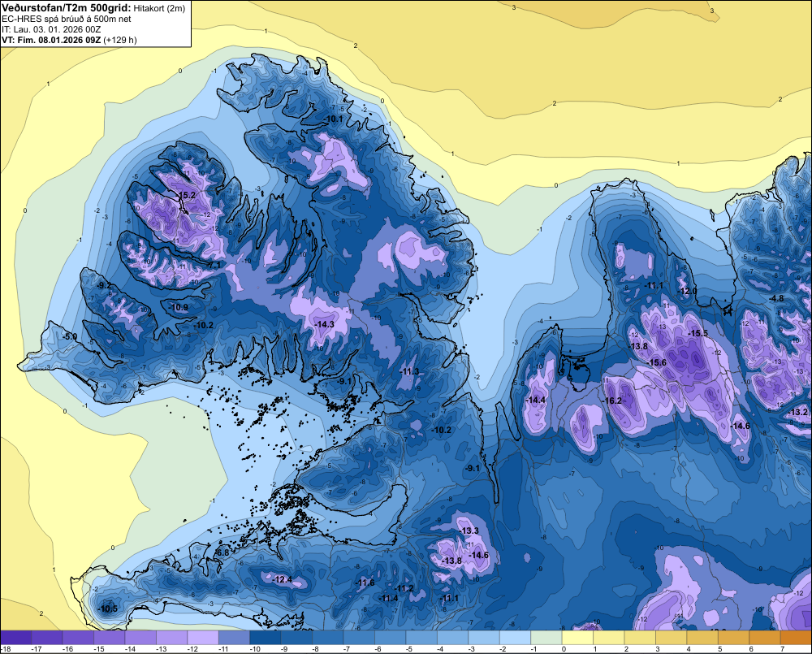812x654 pixels.
Task: Click the '(+129 h)' forecast offset
Action: coord(120,40)
